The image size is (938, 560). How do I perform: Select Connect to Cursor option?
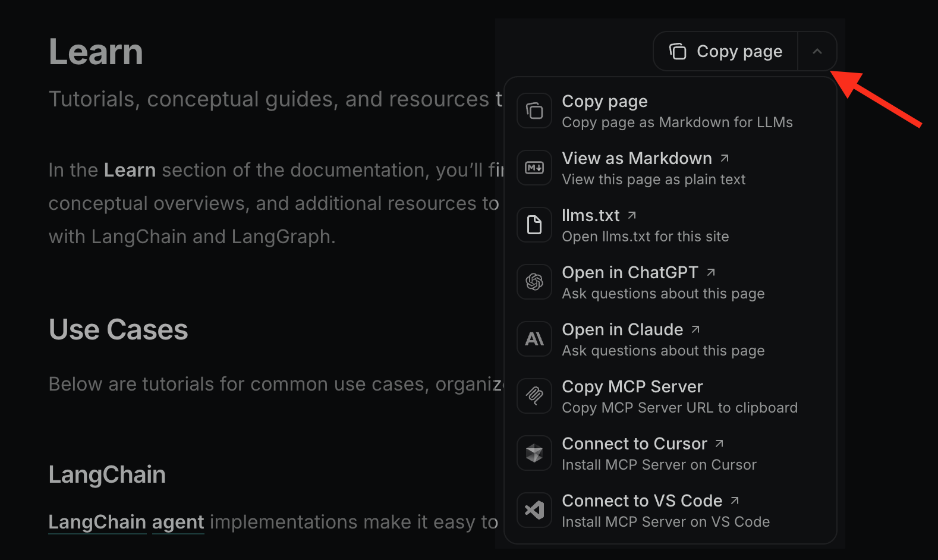click(x=659, y=454)
